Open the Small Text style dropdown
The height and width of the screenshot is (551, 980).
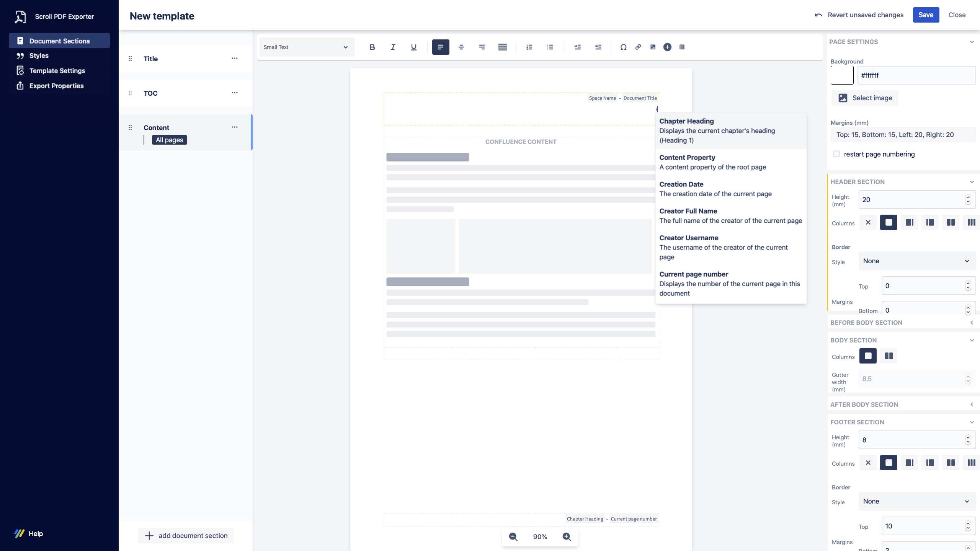click(x=306, y=47)
